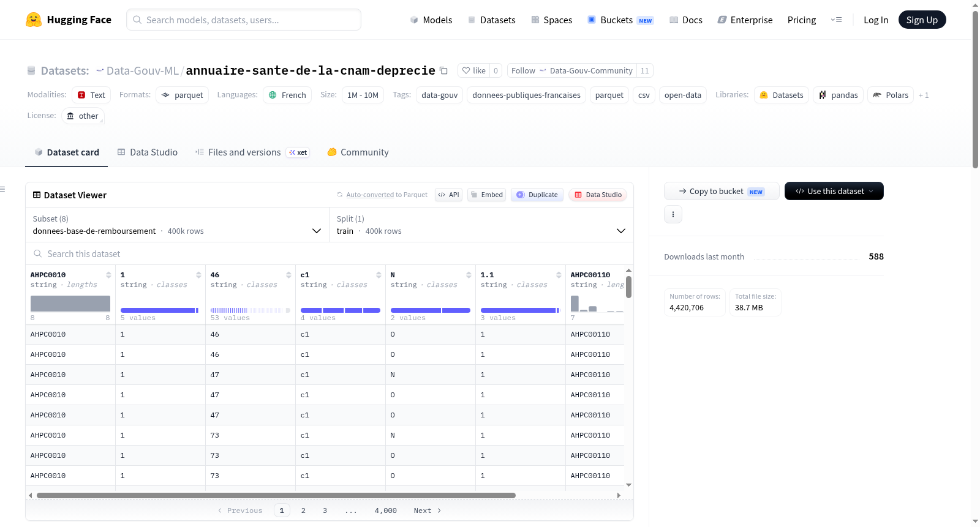Copy dataset name with the copy icon
980x527 pixels.
click(x=443, y=70)
